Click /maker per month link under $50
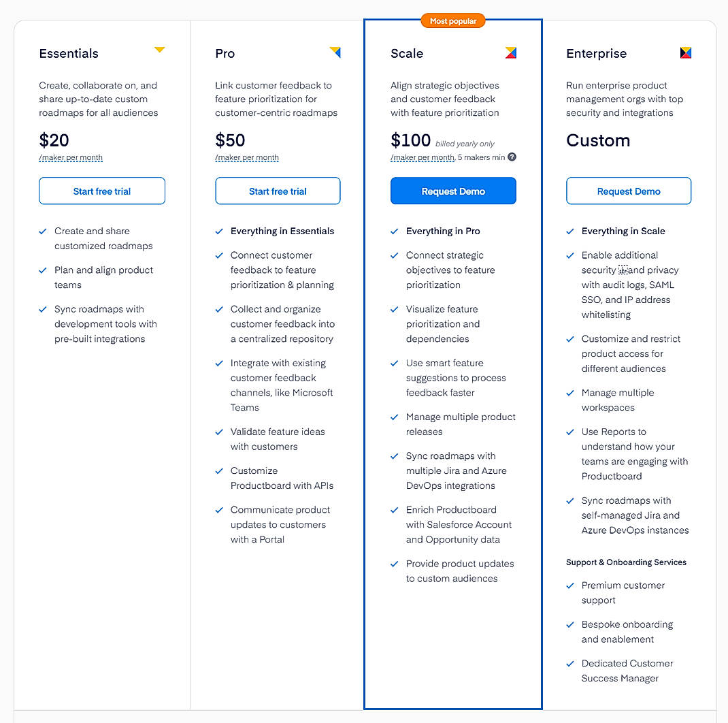 (x=246, y=157)
